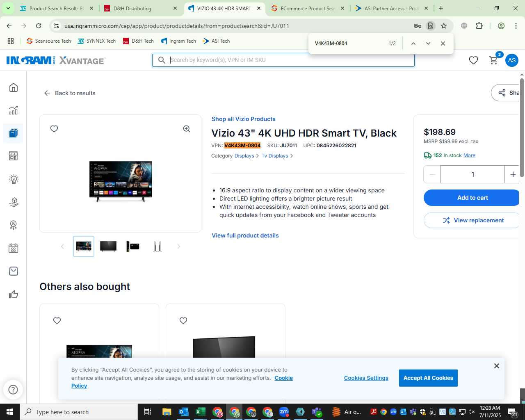Open the tab search dropdown arrow
Viewport: 525px width, 420px height.
(x=8, y=8)
